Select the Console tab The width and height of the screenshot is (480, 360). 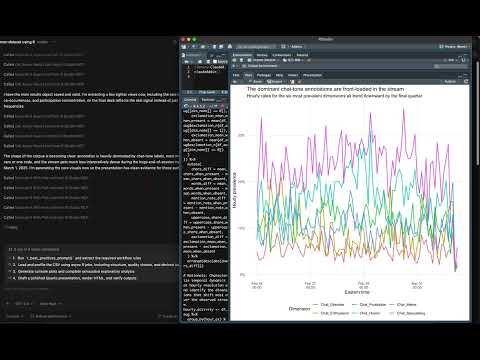tap(190, 100)
